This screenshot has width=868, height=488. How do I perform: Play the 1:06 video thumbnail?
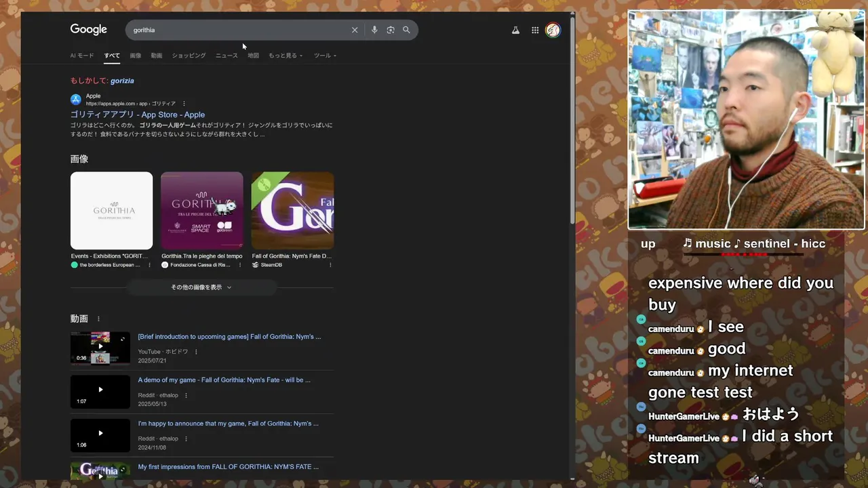[100, 435]
